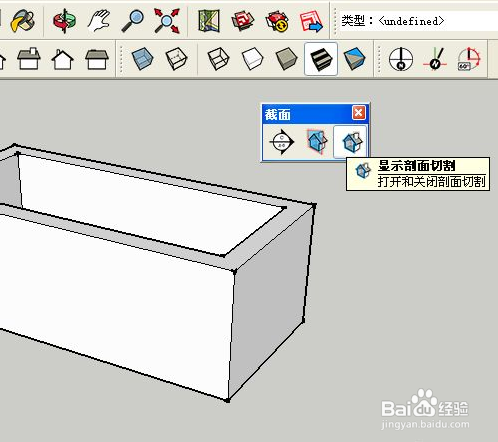
Task: Select Shaded With Textures style
Action: click(321, 59)
